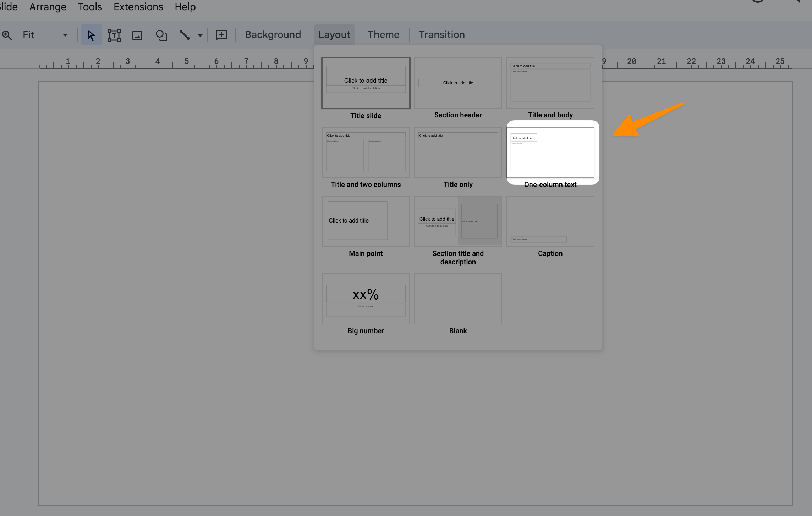Click the Layout tab
Screen dimensions: 812x516
click(x=334, y=34)
